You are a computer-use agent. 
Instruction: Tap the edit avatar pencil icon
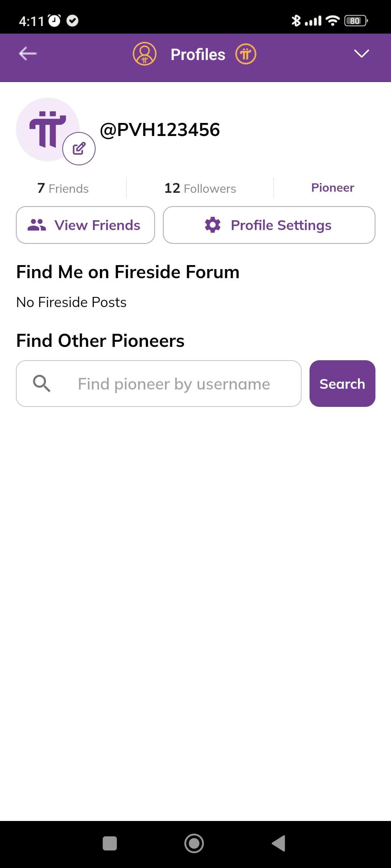point(79,149)
